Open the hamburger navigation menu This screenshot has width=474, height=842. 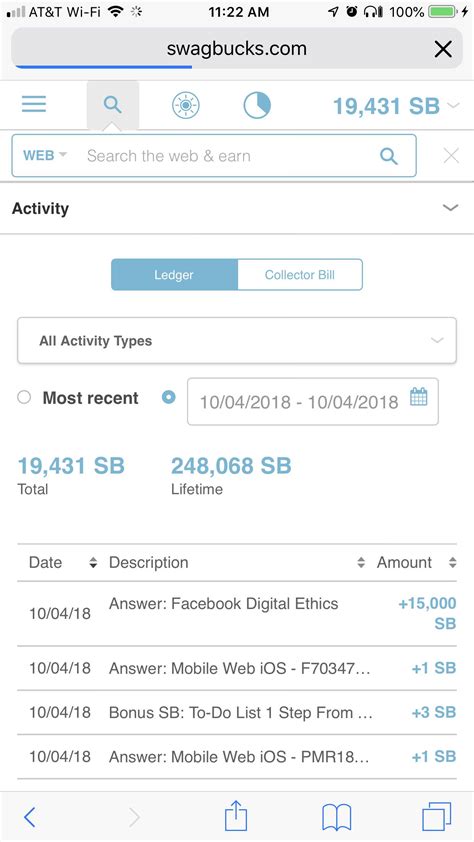(34, 104)
